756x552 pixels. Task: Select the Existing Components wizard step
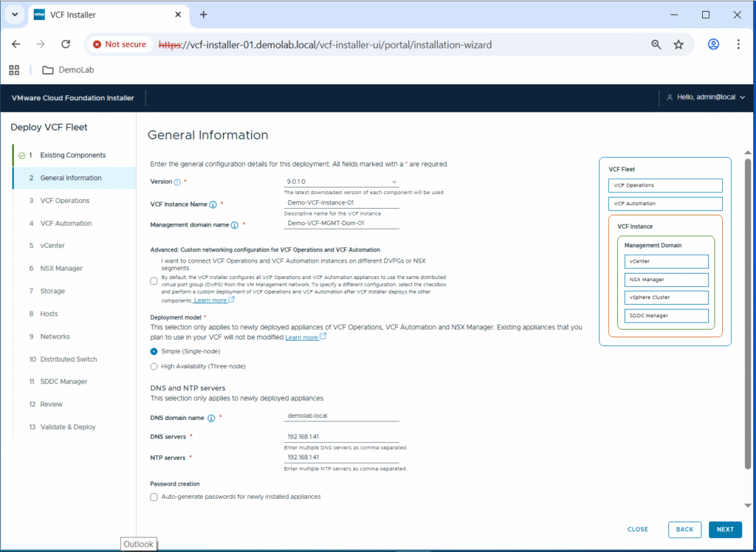(x=72, y=155)
